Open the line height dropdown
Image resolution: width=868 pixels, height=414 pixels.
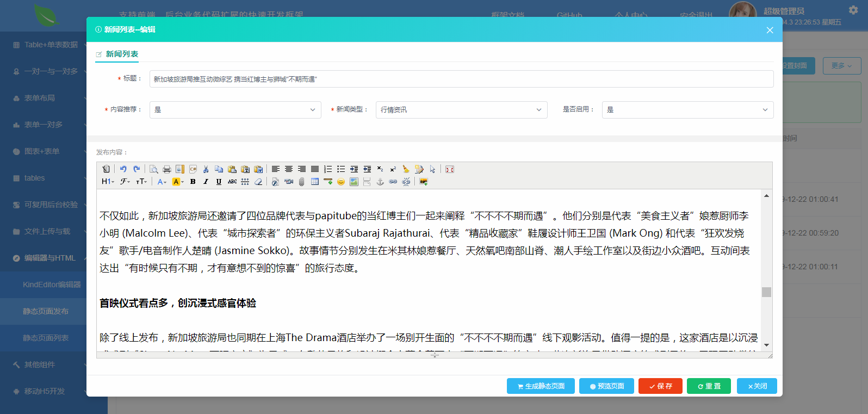245,182
